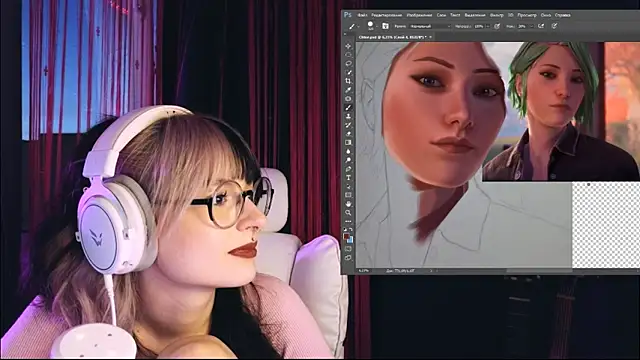Click the flow value field

point(523,26)
